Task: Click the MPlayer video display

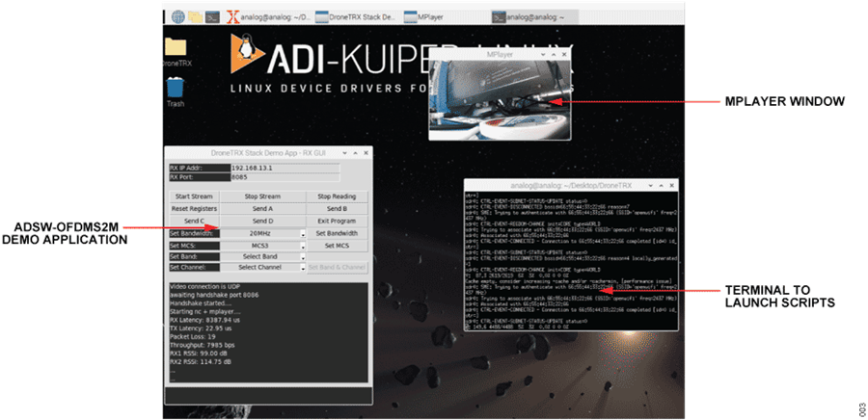Action: click(500, 101)
